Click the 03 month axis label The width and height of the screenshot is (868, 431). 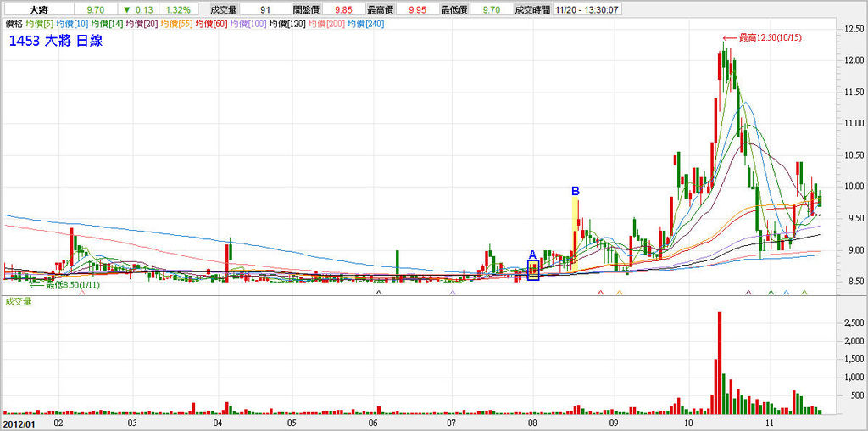[x=131, y=423]
